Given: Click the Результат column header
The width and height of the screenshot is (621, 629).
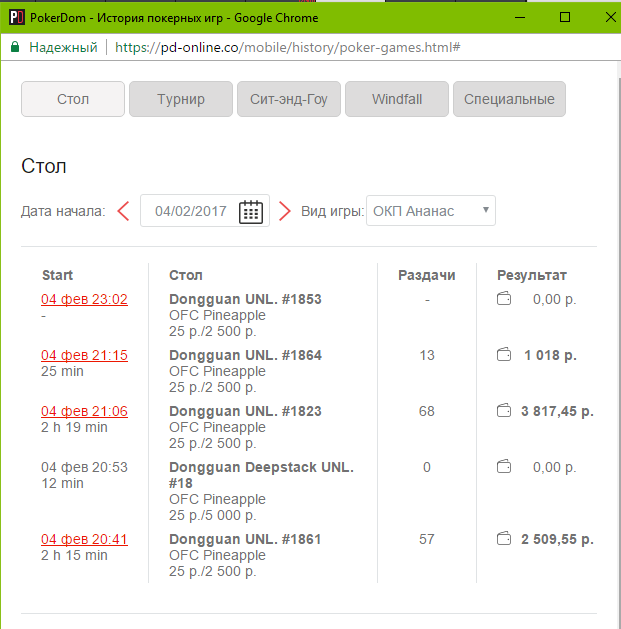Looking at the screenshot, I should pos(532,276).
